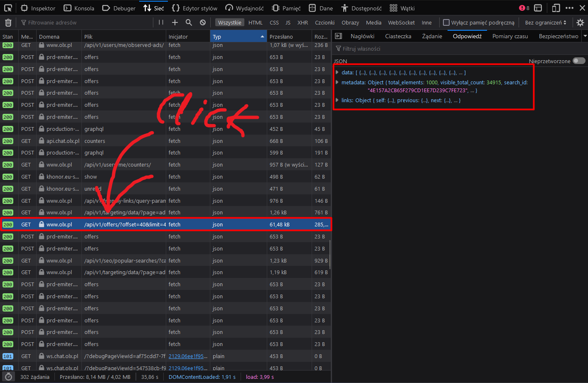
Task: Sort by the Typ column header
Action: tap(238, 37)
